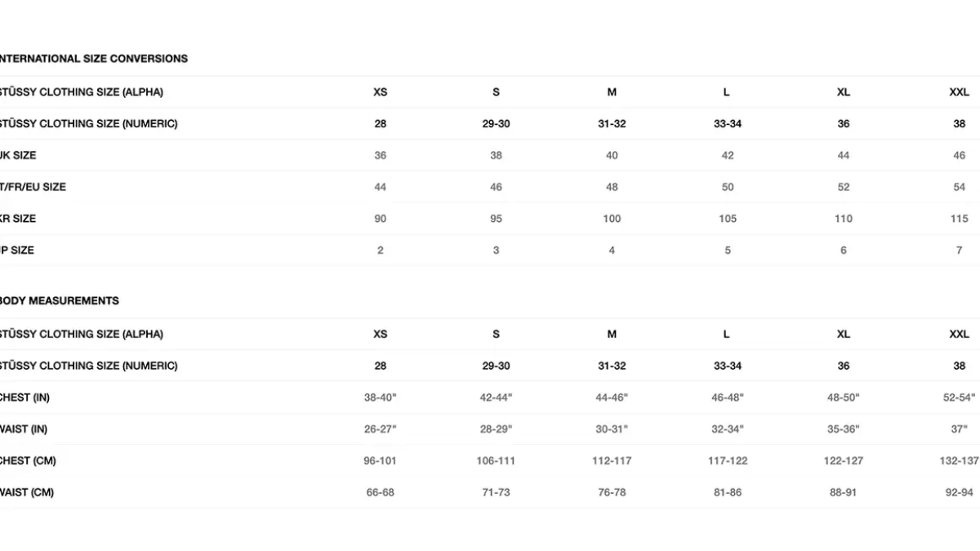Select JP size value 3
This screenshot has height=551, width=980.
click(496, 251)
